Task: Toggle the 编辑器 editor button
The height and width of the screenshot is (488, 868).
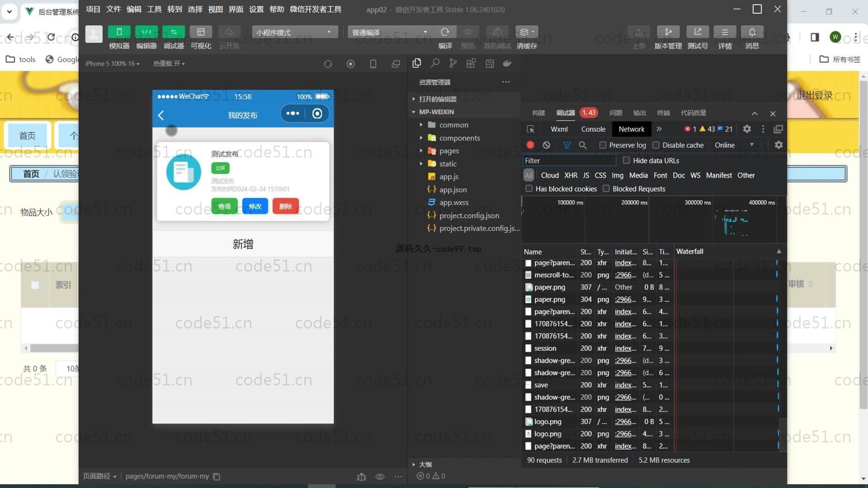Action: pos(146,32)
